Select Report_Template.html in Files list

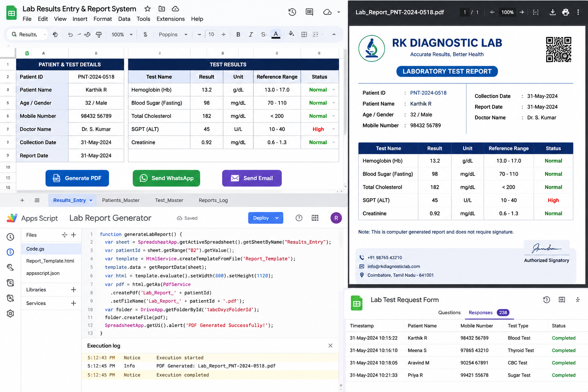pos(51,261)
